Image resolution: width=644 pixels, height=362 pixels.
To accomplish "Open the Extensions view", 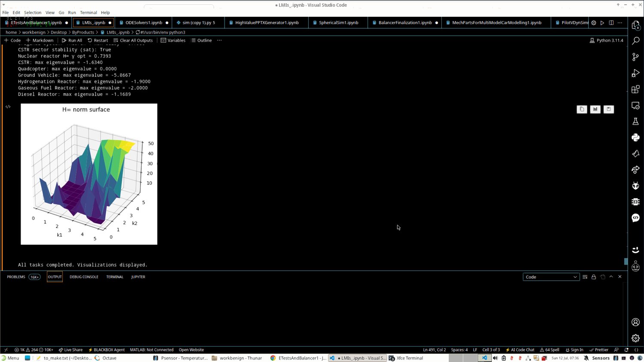I will point(635,89).
